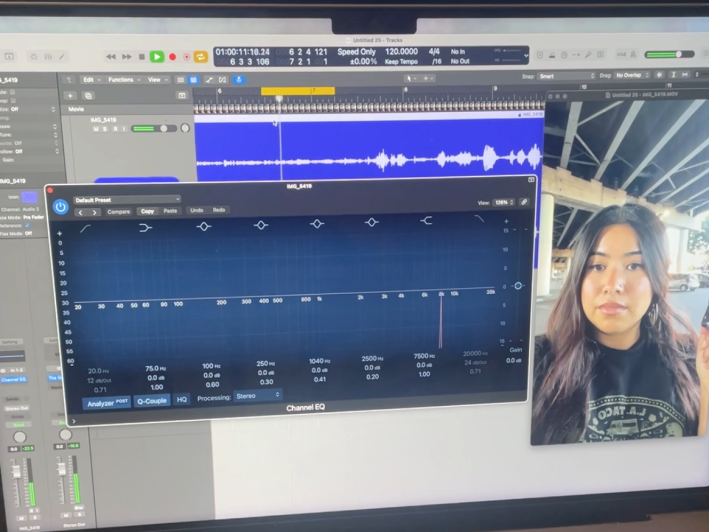Open the Functions menu in the tracks area
The image size is (709, 532).
tap(123, 79)
